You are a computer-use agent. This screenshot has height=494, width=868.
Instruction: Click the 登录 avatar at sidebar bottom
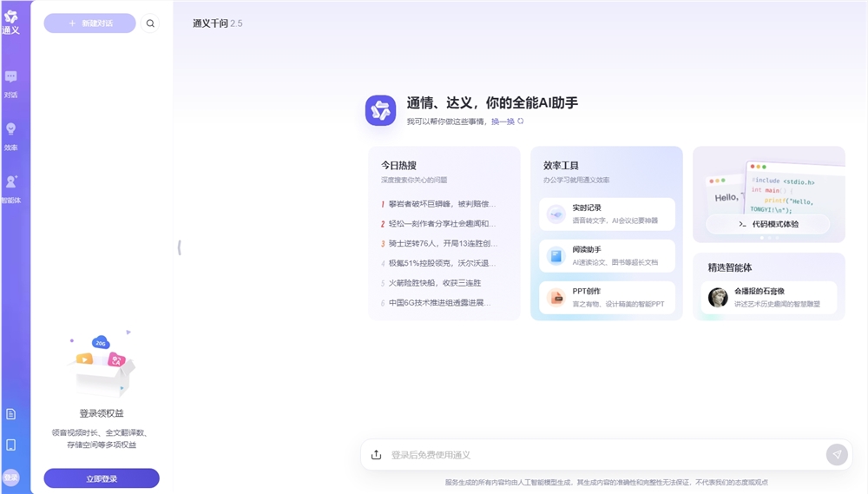10,478
